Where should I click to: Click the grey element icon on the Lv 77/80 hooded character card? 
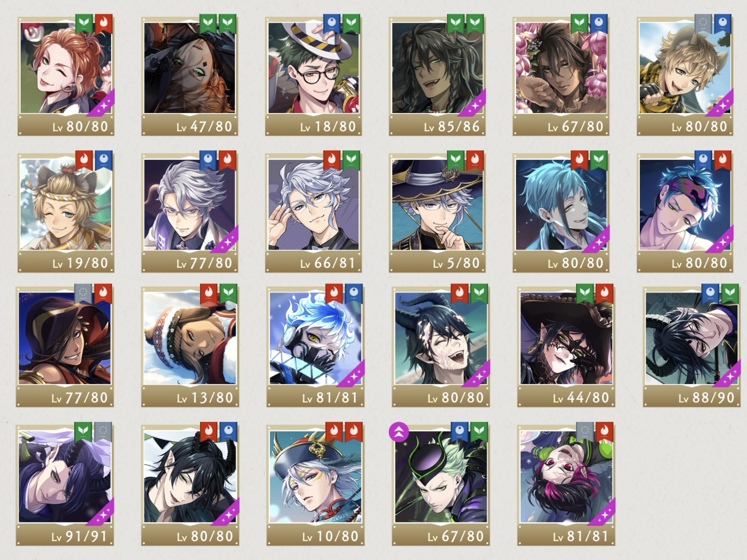pyautogui.click(x=83, y=293)
